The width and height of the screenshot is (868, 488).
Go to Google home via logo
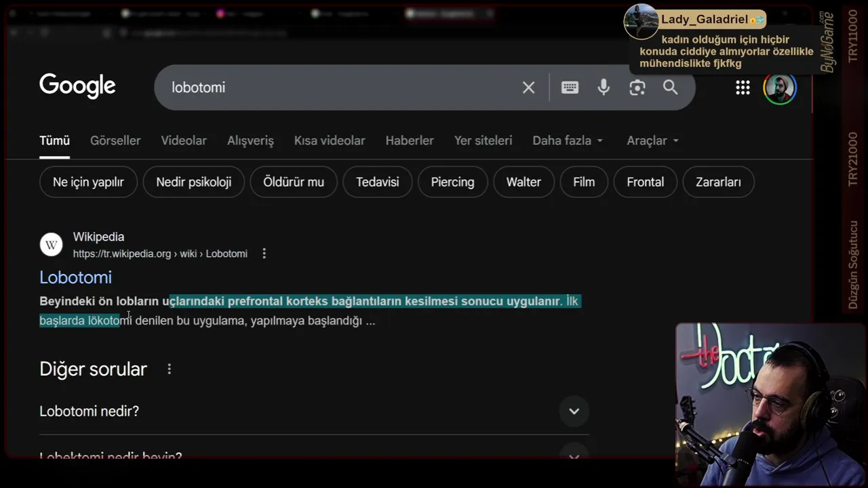pyautogui.click(x=77, y=86)
